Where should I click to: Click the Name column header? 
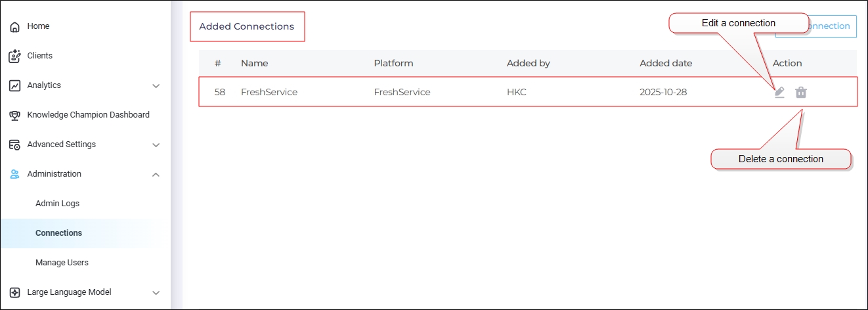tap(254, 63)
